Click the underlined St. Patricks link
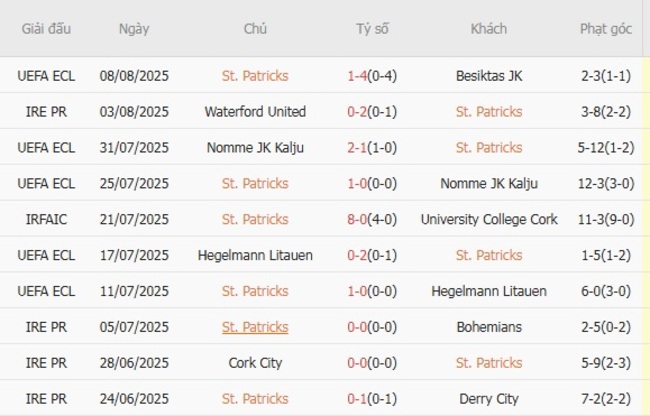Image resolution: width=650 pixels, height=416 pixels. tap(255, 327)
